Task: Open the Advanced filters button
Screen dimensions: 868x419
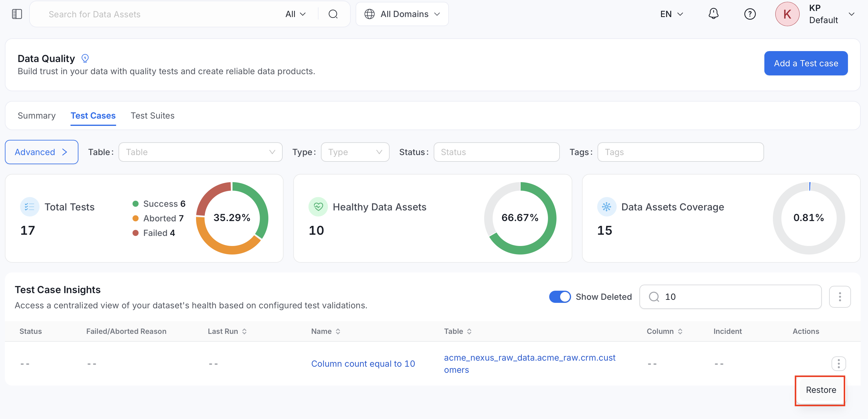Action: 41,152
